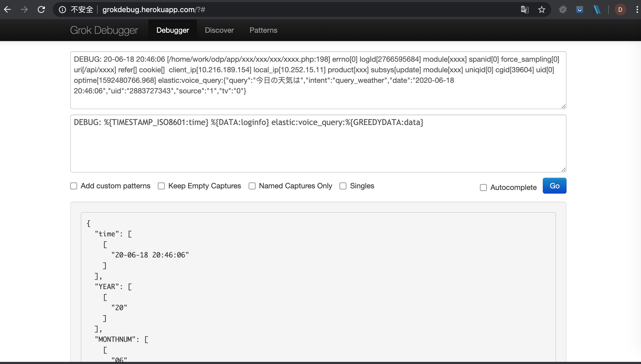Click the 不安全 security label

(82, 10)
